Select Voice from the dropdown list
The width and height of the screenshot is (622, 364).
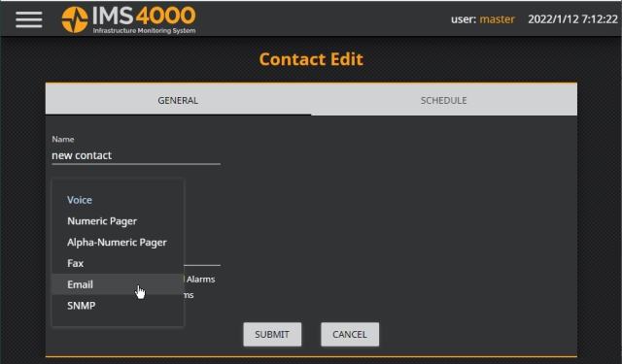pyautogui.click(x=118, y=200)
